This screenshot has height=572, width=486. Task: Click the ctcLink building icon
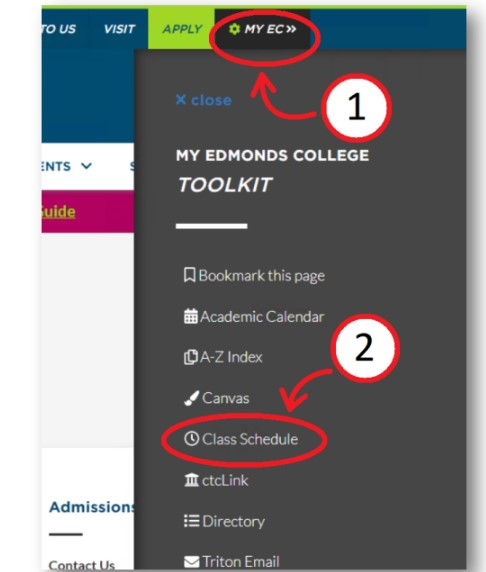point(192,480)
